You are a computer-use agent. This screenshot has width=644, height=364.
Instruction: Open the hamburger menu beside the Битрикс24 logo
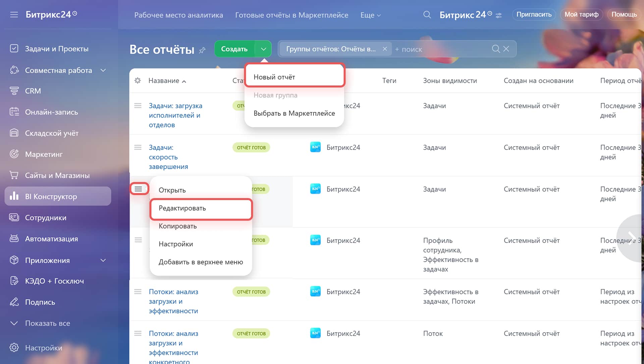point(14,15)
